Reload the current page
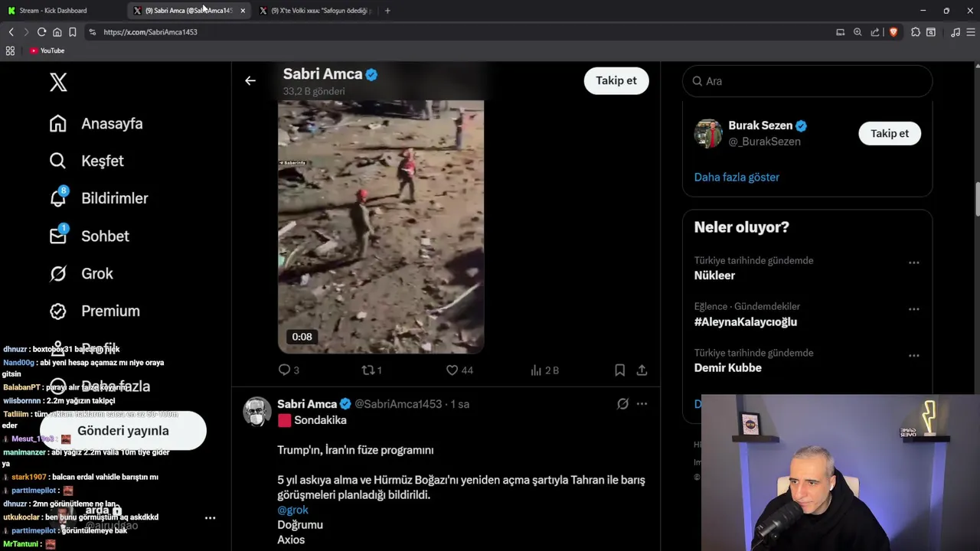Image resolution: width=980 pixels, height=551 pixels. coord(41,32)
